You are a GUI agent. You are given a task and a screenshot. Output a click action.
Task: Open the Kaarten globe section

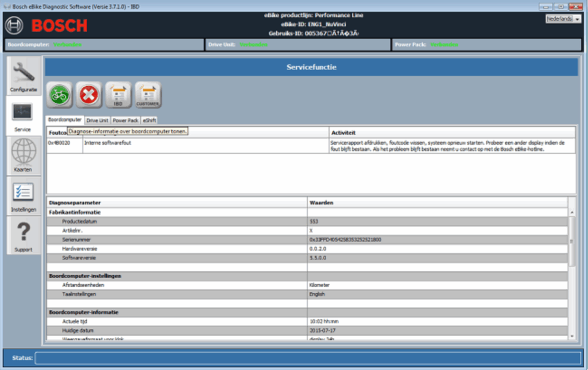point(24,156)
